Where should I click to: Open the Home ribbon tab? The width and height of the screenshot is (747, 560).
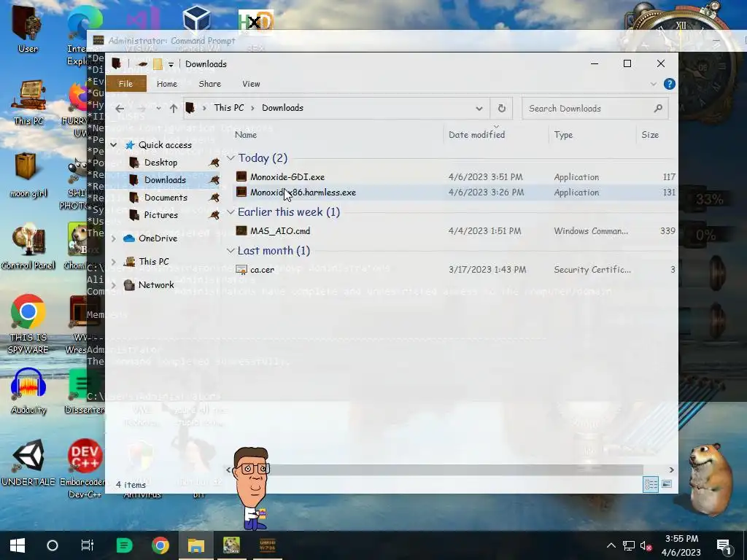pyautogui.click(x=167, y=84)
